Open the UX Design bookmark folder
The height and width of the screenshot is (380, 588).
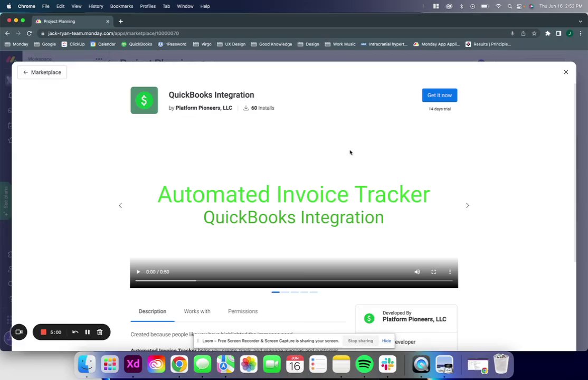click(231, 44)
